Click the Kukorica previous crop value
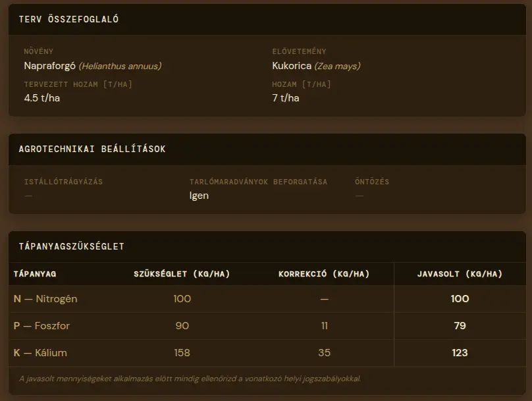The width and height of the screenshot is (532, 401). click(x=292, y=66)
